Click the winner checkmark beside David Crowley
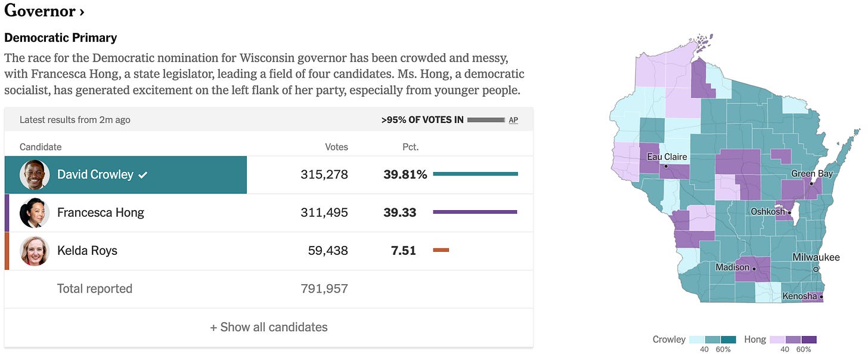The image size is (868, 354). pyautogui.click(x=142, y=175)
